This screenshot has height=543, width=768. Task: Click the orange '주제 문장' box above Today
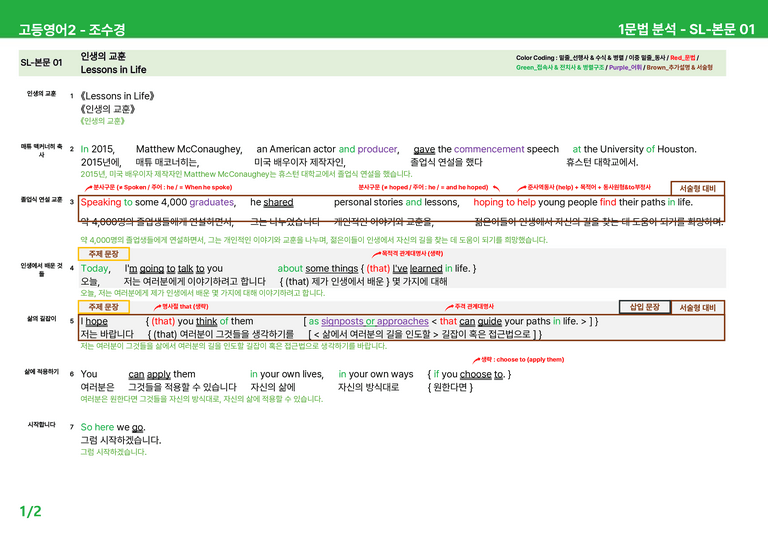pyautogui.click(x=104, y=254)
